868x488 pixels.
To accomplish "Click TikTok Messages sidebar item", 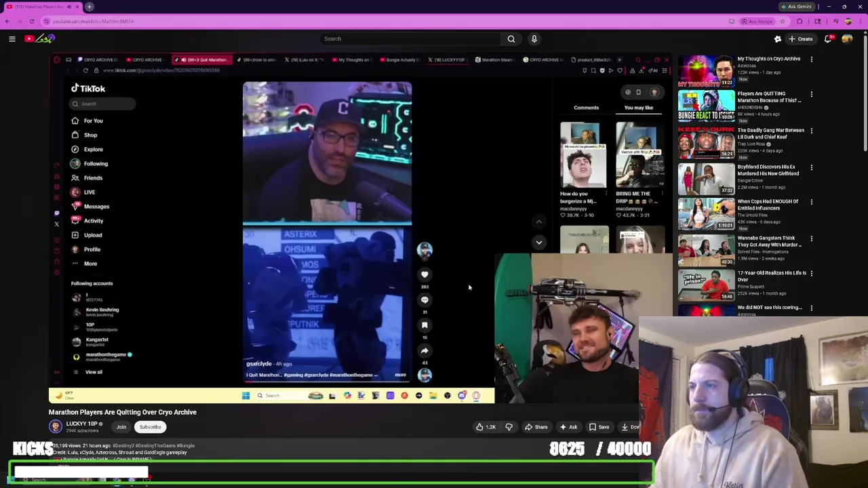I will [x=90, y=206].
